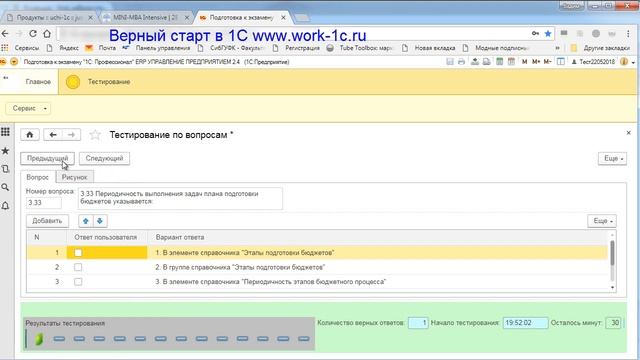The width and height of the screenshot is (640, 360).
Task: Move answer row down with blue arrow
Action: tap(100, 221)
